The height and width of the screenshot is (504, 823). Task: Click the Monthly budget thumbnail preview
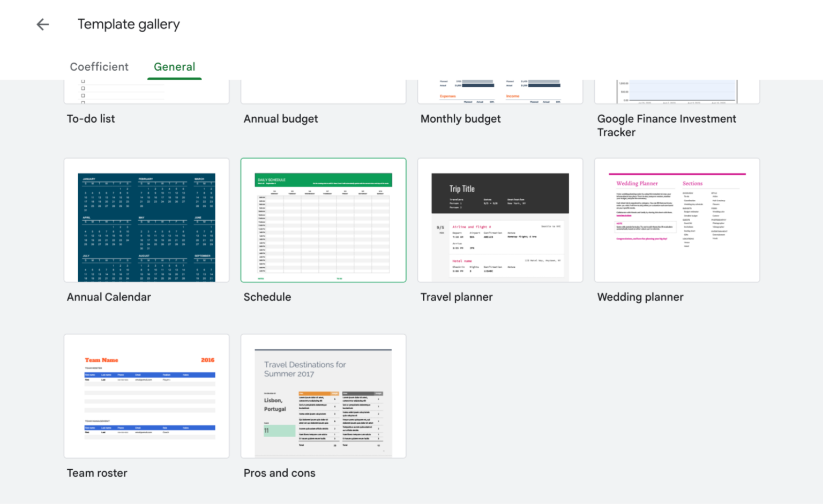click(x=500, y=92)
